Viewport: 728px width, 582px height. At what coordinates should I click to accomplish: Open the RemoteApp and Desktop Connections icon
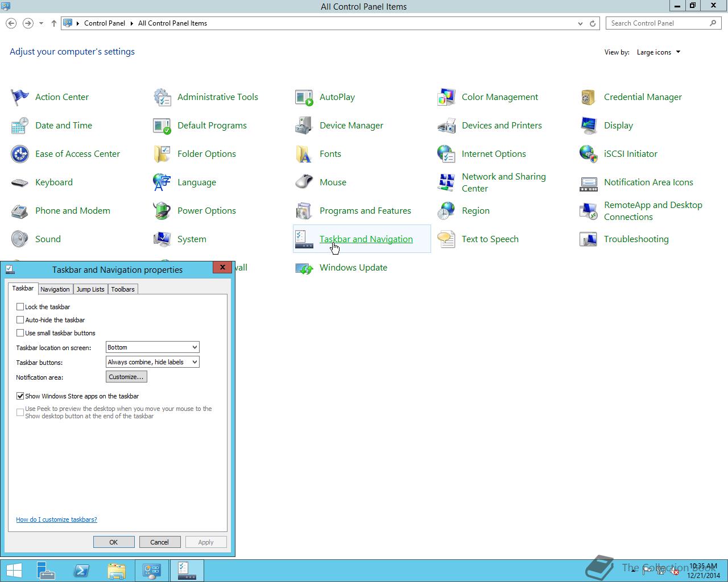click(589, 211)
